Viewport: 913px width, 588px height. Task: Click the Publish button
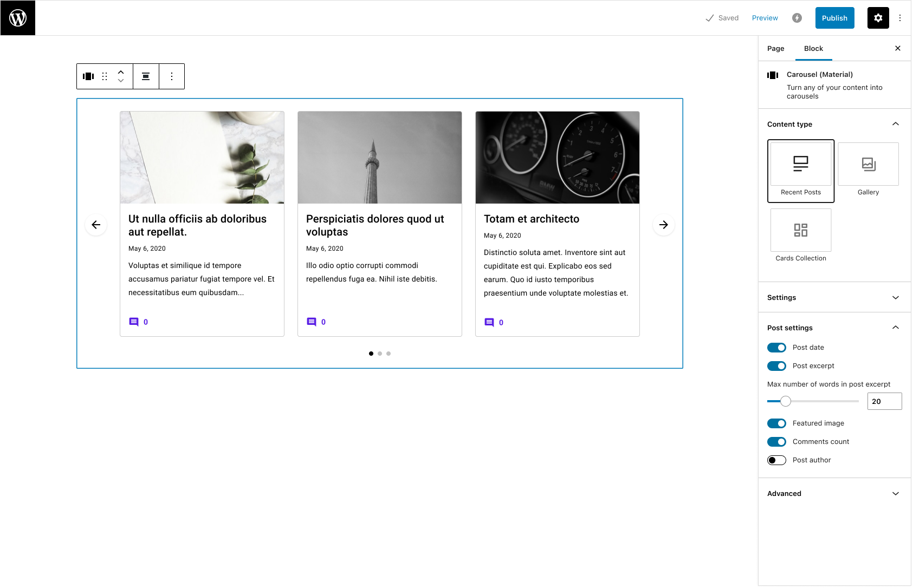point(834,17)
